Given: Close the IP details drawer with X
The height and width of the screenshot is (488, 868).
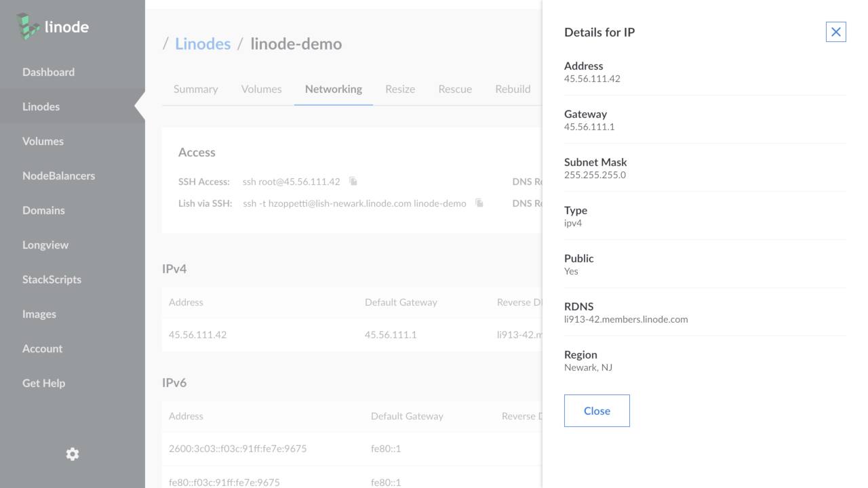Looking at the screenshot, I should pos(835,32).
